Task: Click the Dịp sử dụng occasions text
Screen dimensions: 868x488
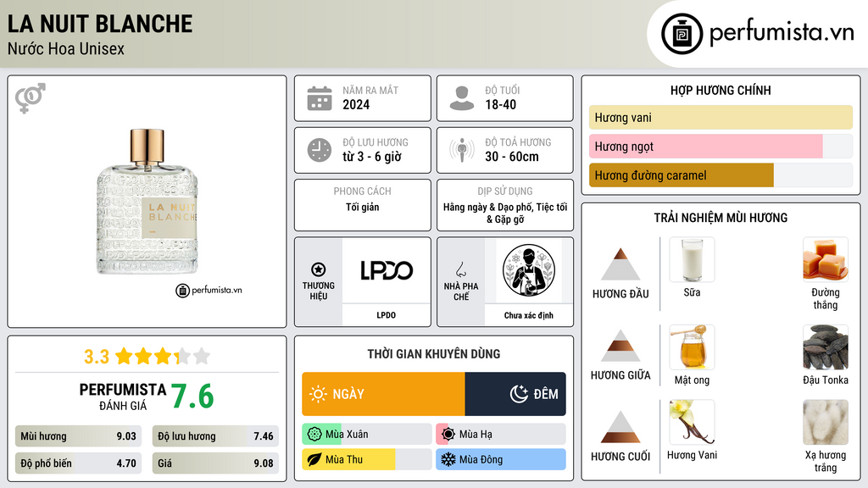Action: click(505, 213)
